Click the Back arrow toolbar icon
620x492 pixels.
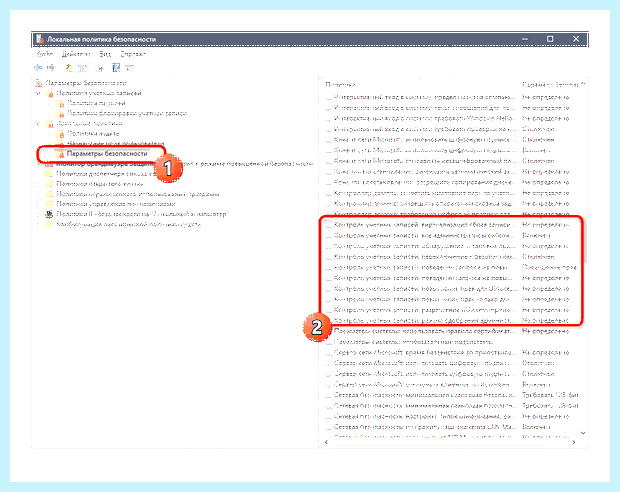[38, 68]
